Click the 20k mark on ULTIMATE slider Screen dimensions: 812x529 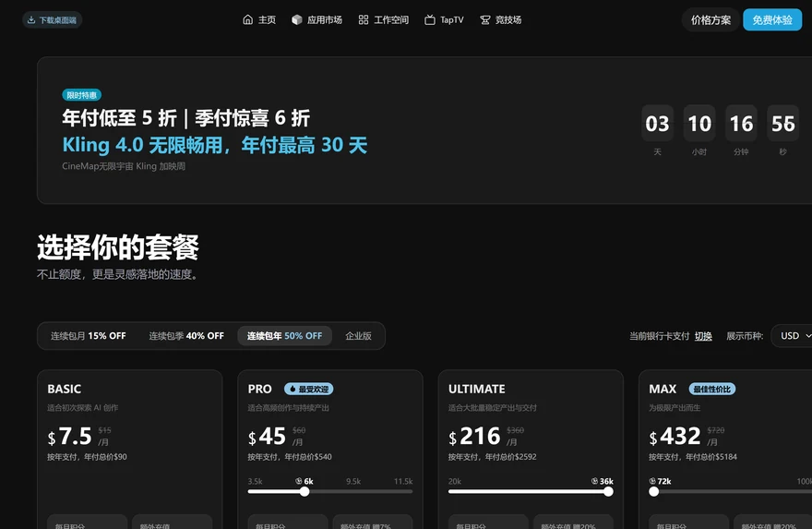[x=454, y=481]
